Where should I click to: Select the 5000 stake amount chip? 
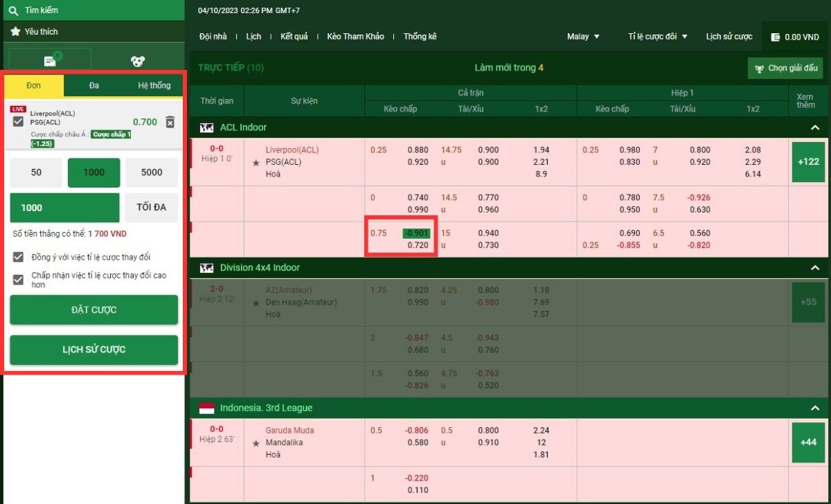[x=152, y=173]
